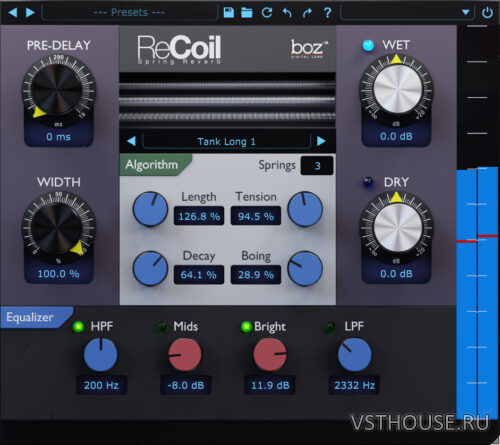The width and height of the screenshot is (500, 445).
Task: Click the PRE-DELAY knob
Action: (x=58, y=90)
